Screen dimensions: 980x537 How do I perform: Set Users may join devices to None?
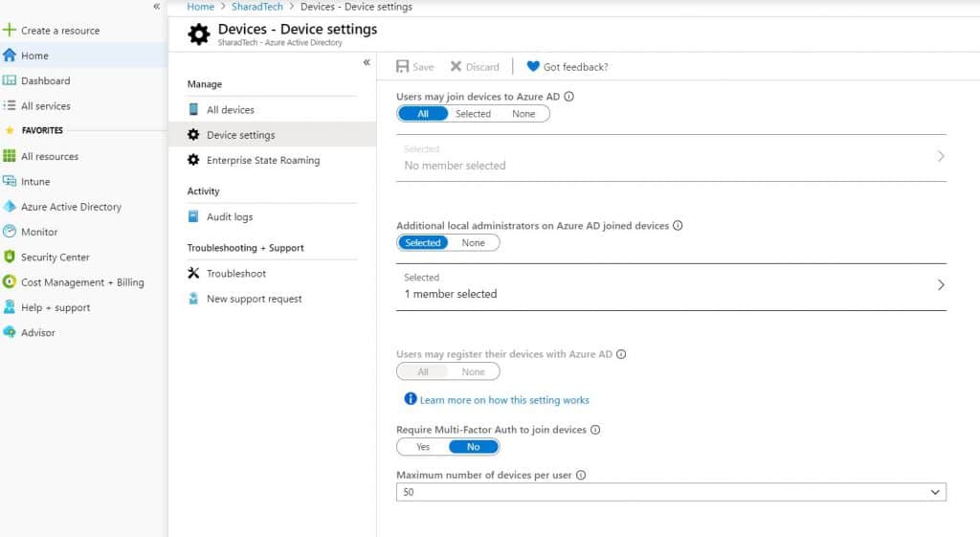[x=523, y=114]
